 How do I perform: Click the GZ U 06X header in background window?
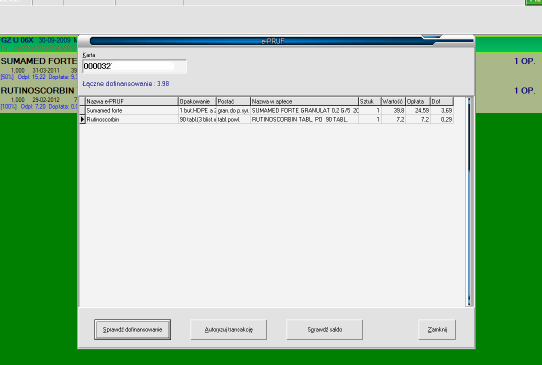coord(17,40)
